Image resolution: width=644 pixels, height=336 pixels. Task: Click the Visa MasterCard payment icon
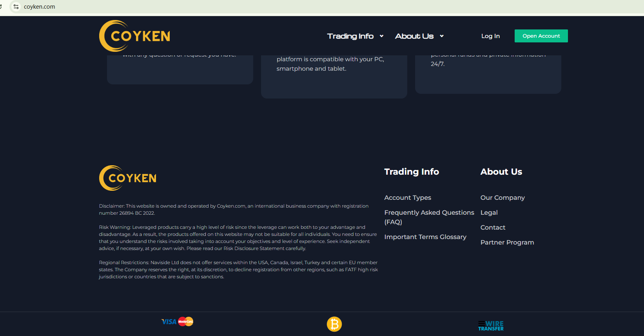pos(178,321)
